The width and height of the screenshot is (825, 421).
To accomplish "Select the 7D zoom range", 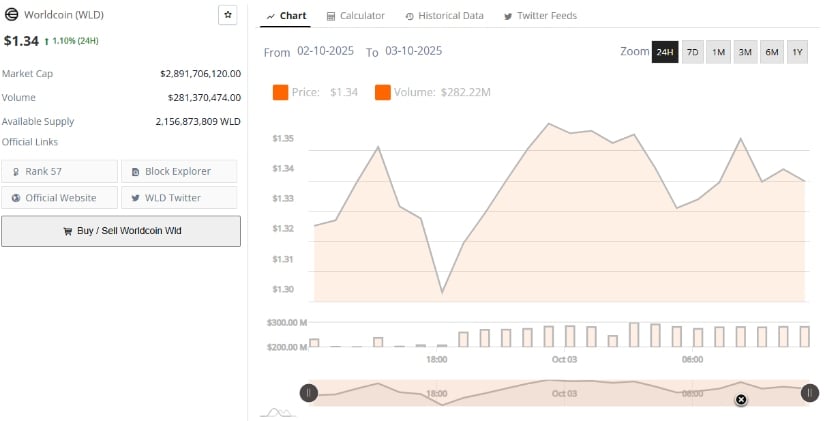I will [692, 52].
